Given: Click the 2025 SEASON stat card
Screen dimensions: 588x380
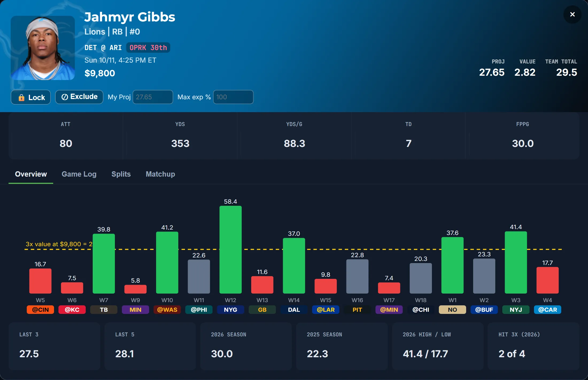Looking at the screenshot, I should (x=342, y=346).
